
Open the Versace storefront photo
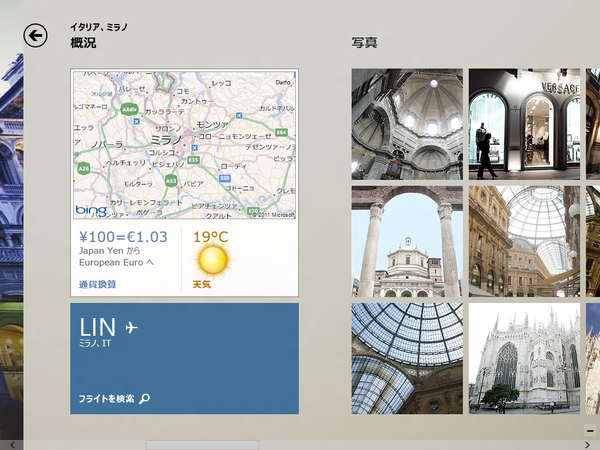click(524, 124)
